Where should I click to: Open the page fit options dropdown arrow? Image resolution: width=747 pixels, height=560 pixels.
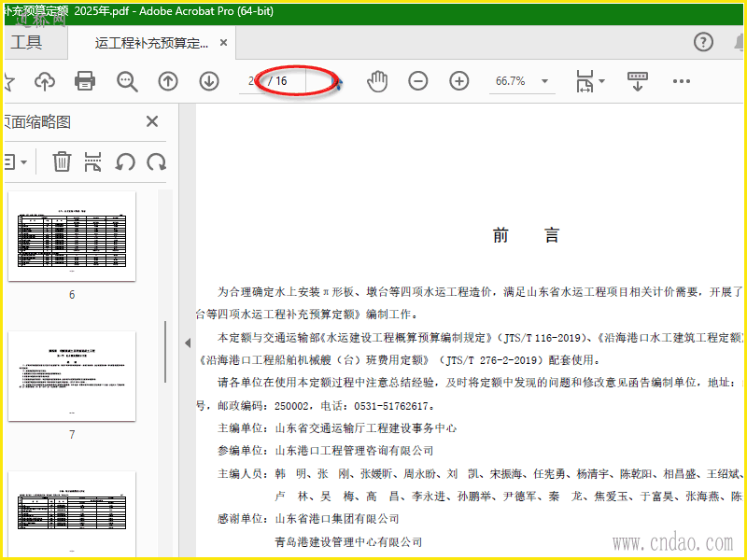click(x=601, y=81)
